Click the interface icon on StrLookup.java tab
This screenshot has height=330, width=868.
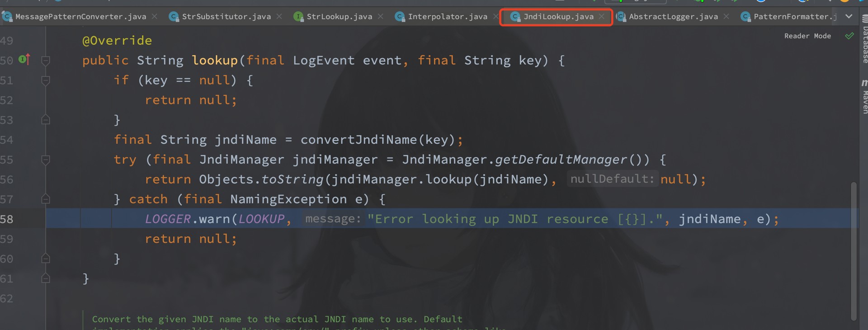pos(298,17)
